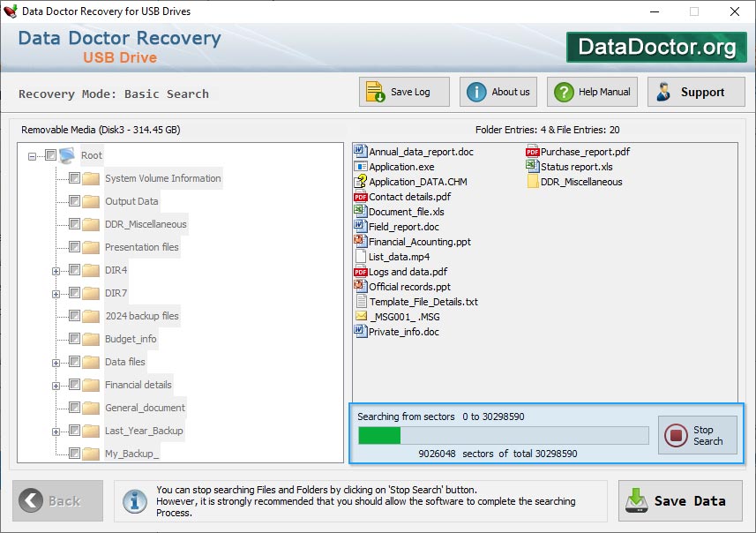Click the About us info icon
The width and height of the screenshot is (756, 533).
(x=476, y=92)
